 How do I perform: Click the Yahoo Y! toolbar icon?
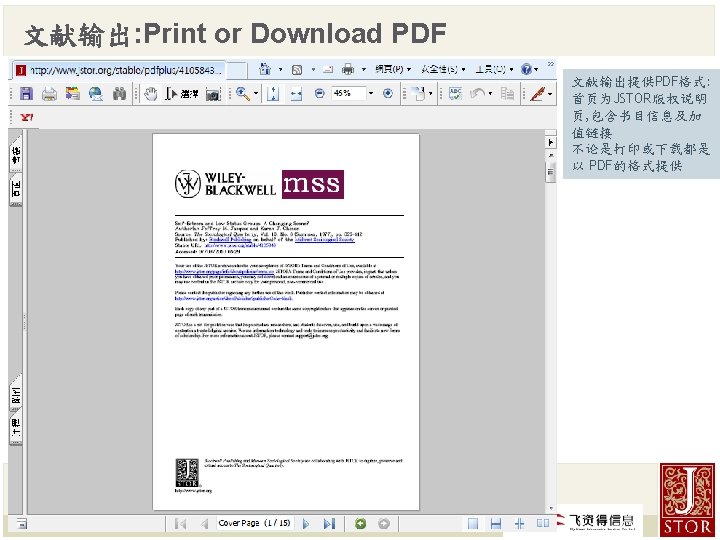click(x=27, y=118)
